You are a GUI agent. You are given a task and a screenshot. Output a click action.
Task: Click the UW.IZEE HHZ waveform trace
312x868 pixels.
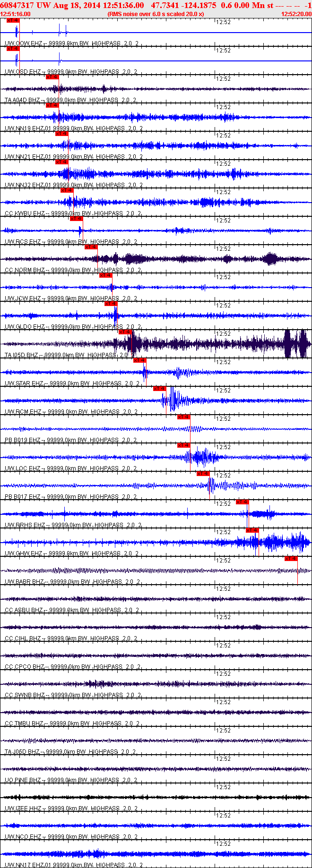click(156, 797)
